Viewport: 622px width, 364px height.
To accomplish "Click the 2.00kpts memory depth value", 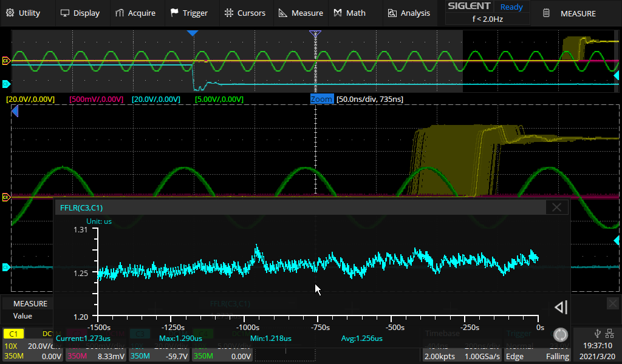I will 440,357.
